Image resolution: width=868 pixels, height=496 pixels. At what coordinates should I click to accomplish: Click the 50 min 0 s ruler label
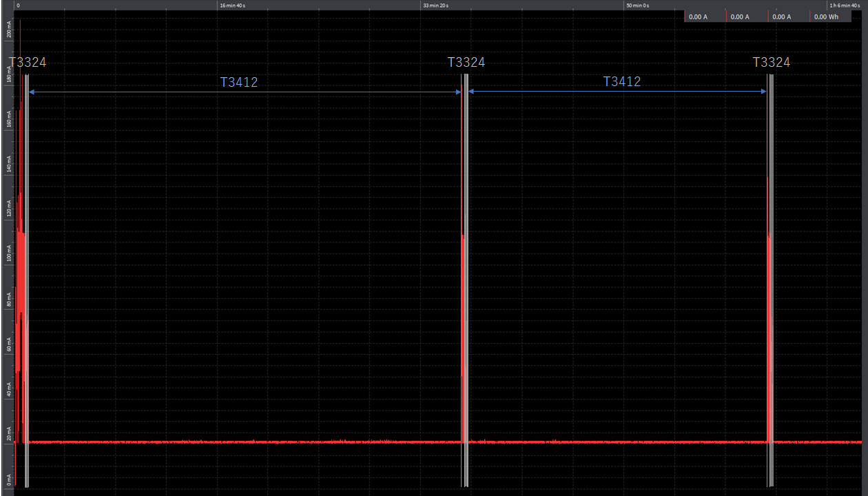(x=637, y=5)
